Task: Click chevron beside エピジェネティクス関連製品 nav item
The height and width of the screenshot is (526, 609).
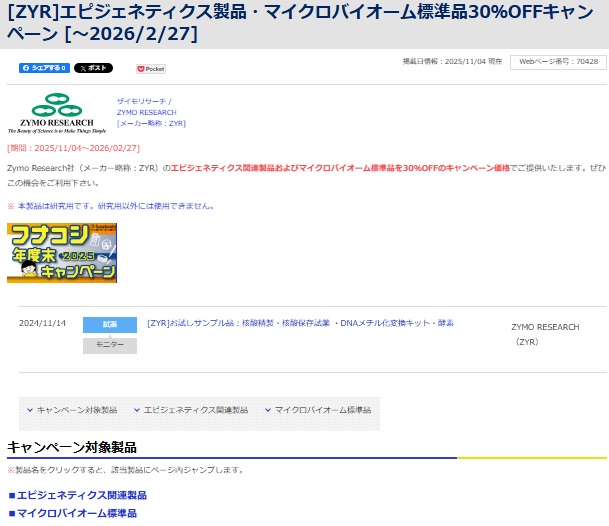Action: pyautogui.click(x=137, y=410)
